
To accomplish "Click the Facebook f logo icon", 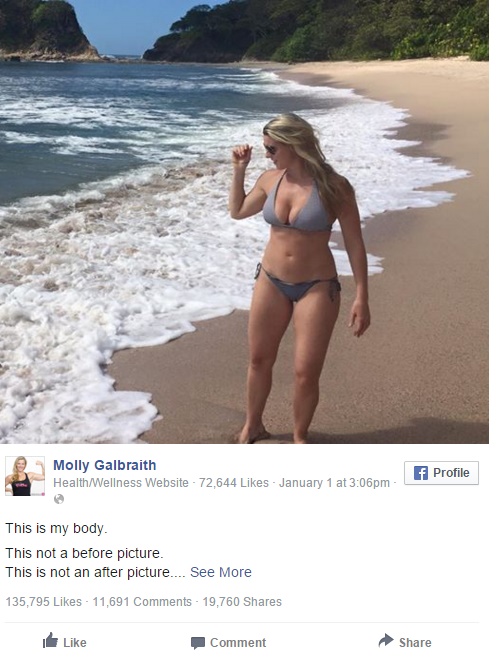I will [x=420, y=473].
